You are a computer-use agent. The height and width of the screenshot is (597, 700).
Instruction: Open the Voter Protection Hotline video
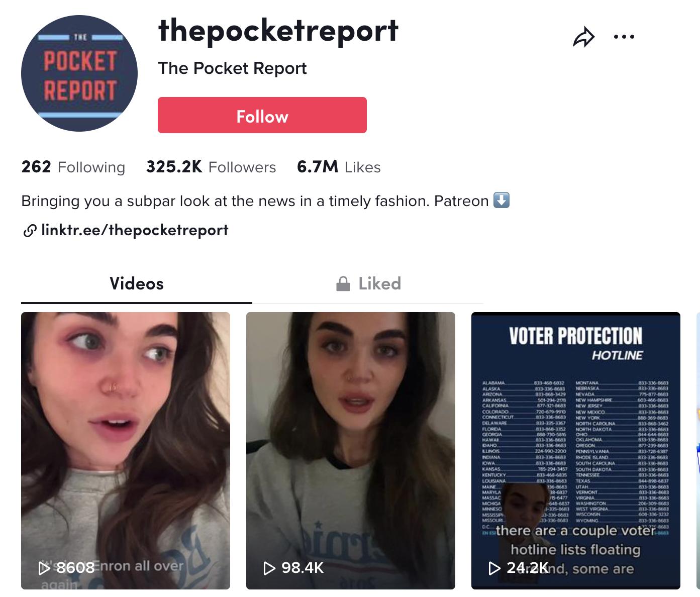click(x=576, y=451)
